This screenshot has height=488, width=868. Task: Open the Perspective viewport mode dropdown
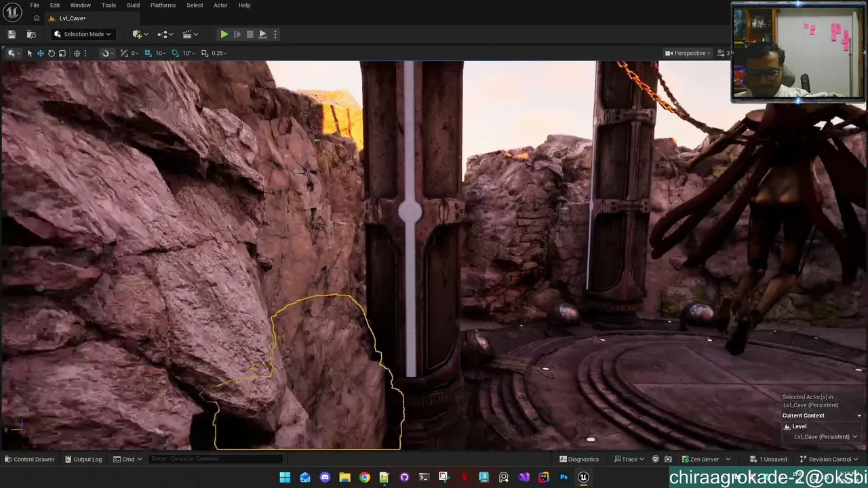click(x=688, y=53)
